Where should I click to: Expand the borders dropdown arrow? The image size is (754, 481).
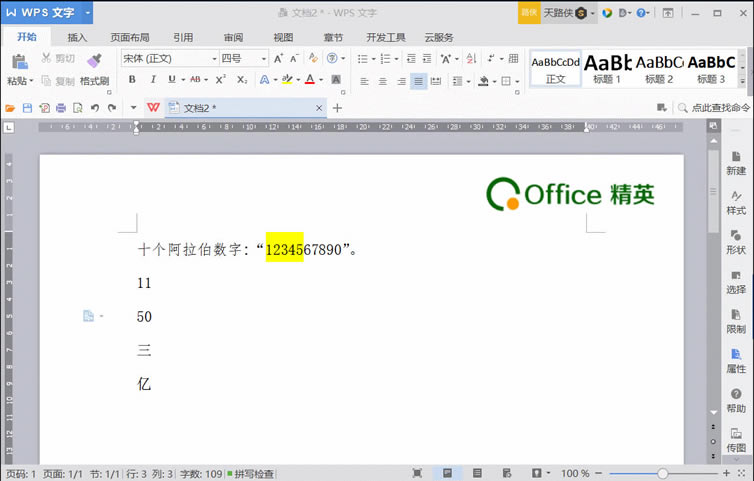coord(517,81)
